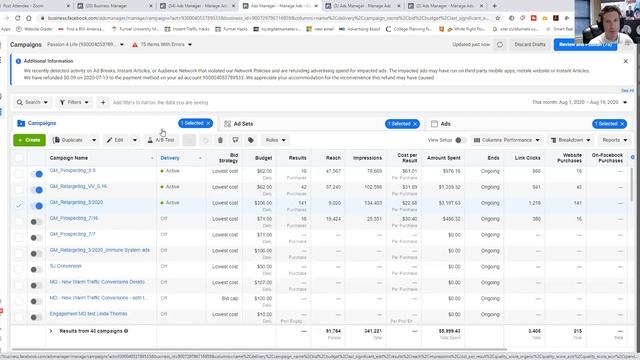Viewport: 640px width, 360px height.
Task: Enable the View Setup switch
Action: (460, 140)
